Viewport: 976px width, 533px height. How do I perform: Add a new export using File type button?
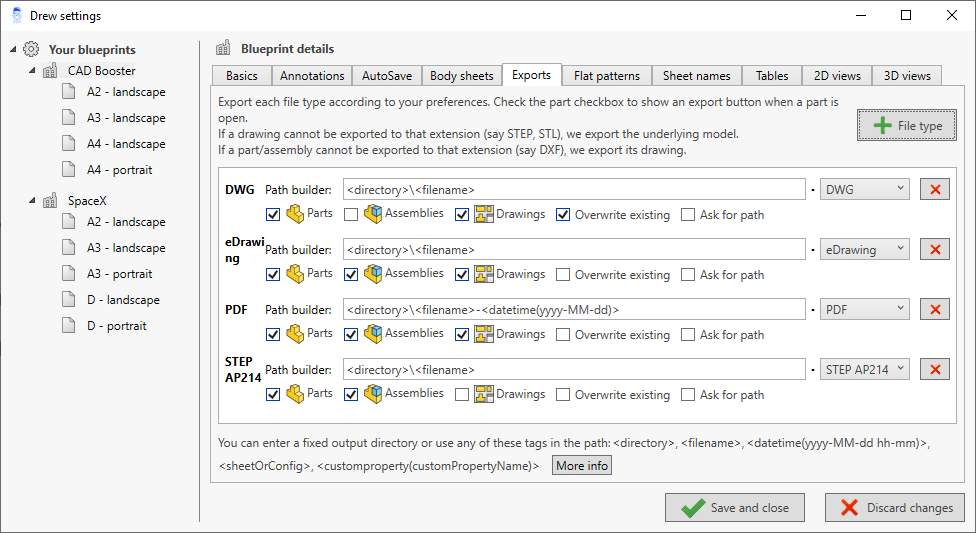907,126
